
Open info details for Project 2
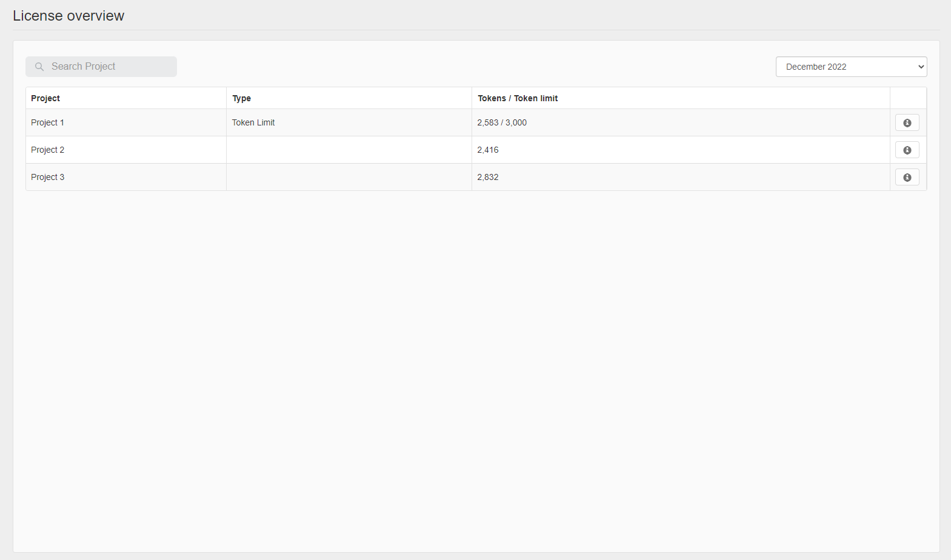pos(907,150)
